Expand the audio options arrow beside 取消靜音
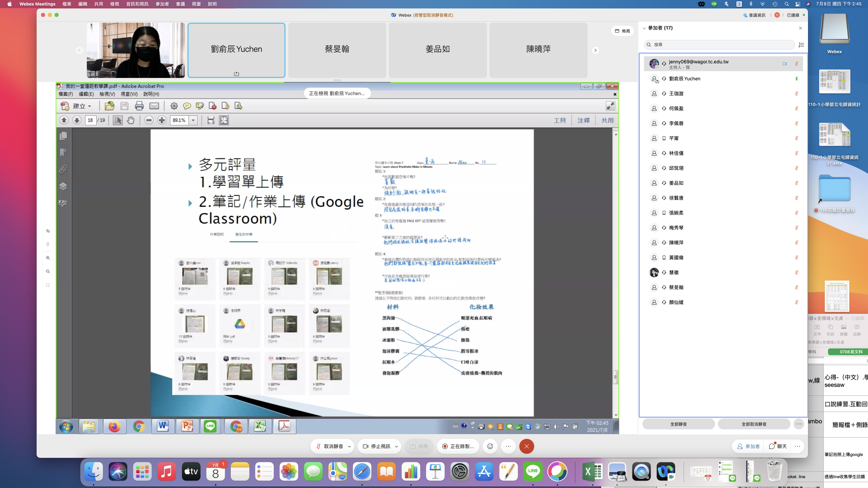 click(349, 446)
